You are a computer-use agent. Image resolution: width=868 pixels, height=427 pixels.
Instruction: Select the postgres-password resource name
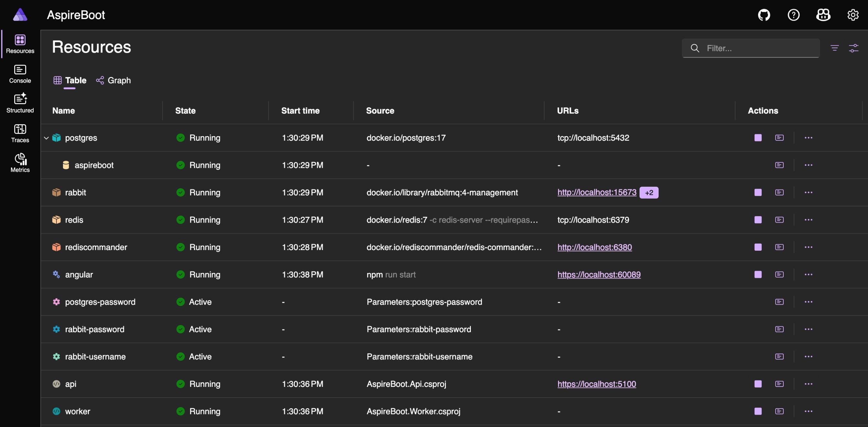click(100, 302)
